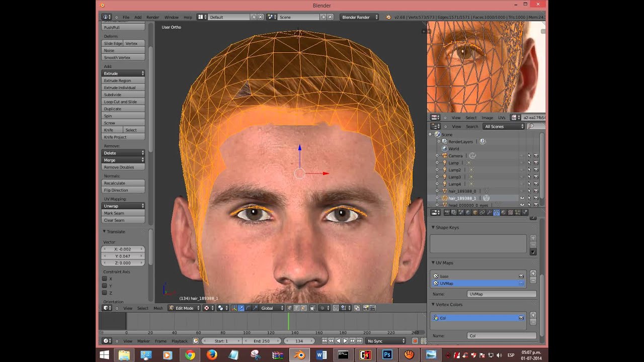The width and height of the screenshot is (644, 362).
Task: Click the Remove Doubles button
Action: tap(123, 167)
